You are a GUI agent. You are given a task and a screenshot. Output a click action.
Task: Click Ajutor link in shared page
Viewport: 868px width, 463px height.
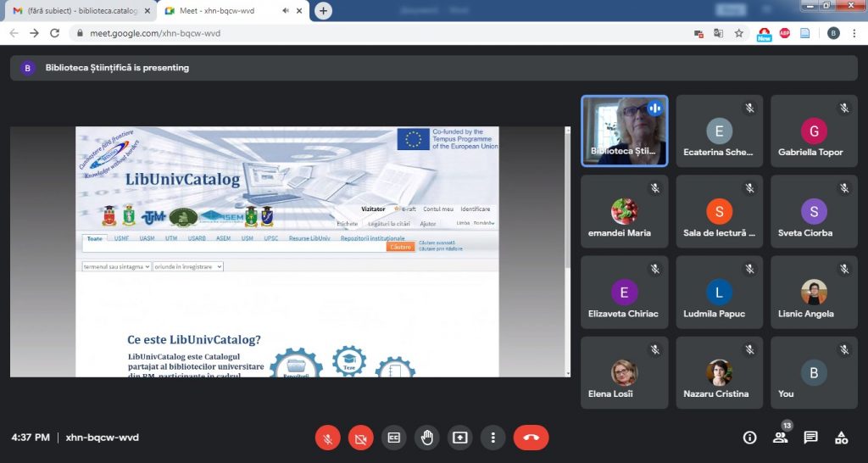pyautogui.click(x=428, y=224)
